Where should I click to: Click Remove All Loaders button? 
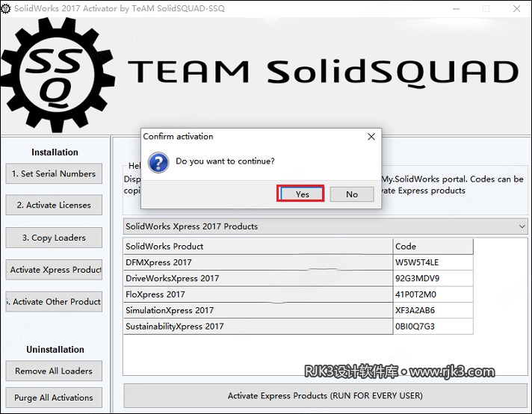click(x=54, y=371)
